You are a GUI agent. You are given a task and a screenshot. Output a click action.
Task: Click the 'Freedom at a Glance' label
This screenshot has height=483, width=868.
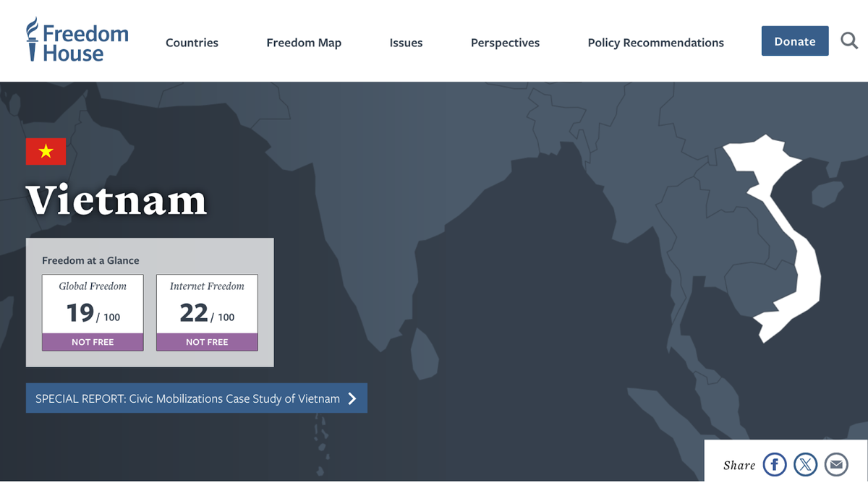(90, 260)
